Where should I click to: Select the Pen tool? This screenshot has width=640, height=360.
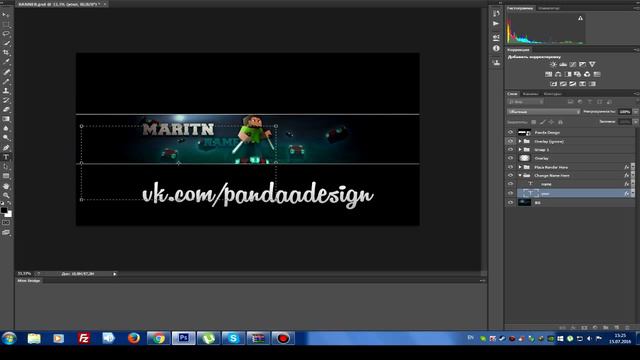pos(6,148)
